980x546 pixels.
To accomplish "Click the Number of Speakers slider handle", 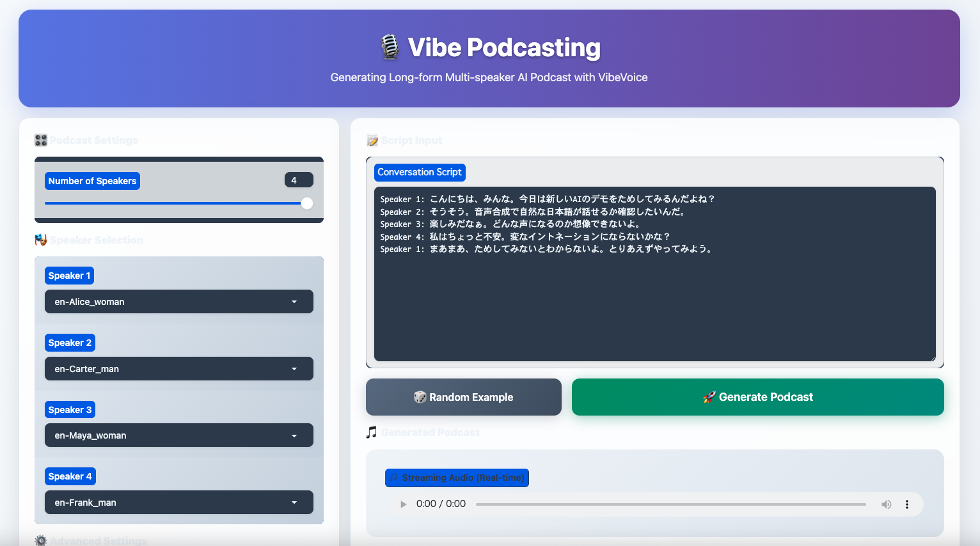I will tap(307, 203).
